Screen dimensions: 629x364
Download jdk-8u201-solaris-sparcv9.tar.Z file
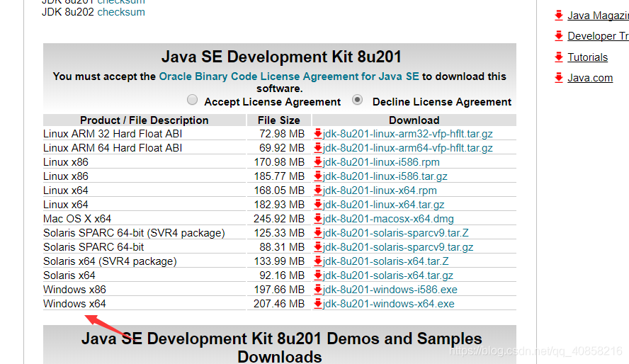pos(395,233)
